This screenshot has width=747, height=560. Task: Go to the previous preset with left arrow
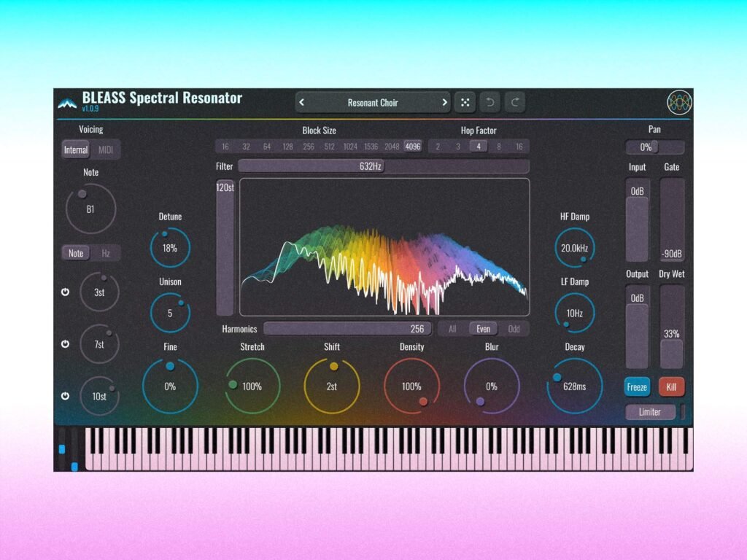(x=301, y=102)
